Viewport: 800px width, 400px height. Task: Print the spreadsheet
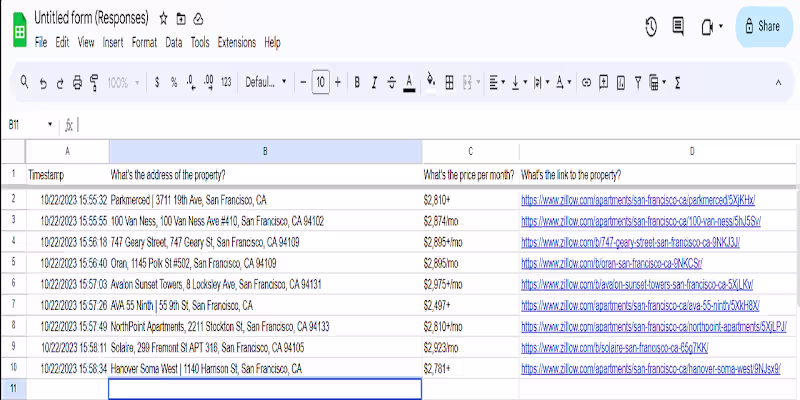click(77, 83)
